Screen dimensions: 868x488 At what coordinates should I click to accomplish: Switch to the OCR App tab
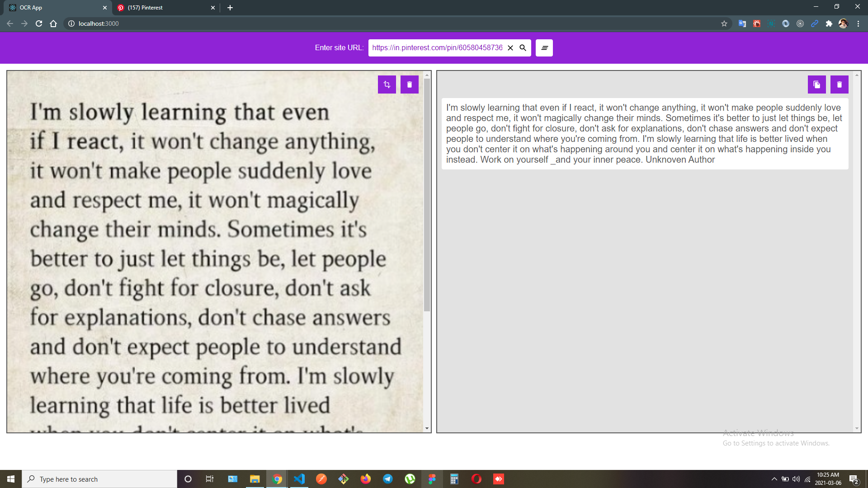tap(54, 8)
